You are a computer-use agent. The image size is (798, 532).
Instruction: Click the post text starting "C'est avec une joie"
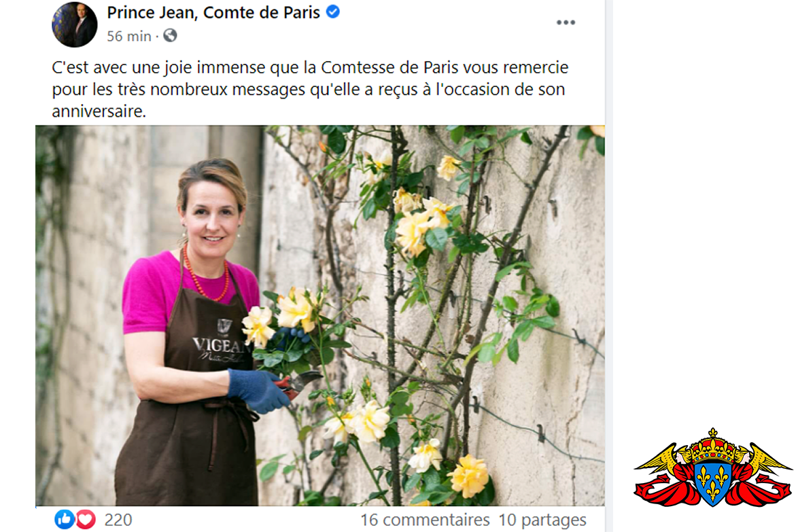pyautogui.click(x=310, y=89)
